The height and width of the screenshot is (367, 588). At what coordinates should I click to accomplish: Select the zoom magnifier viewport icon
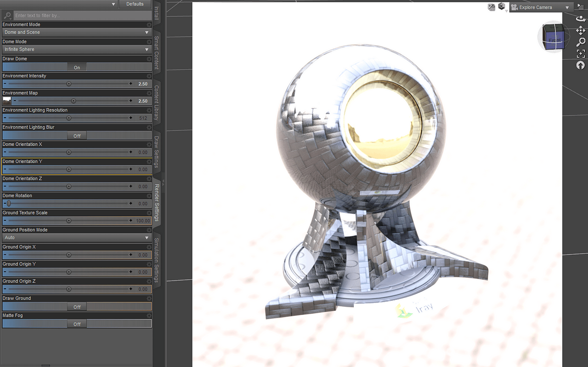581,42
